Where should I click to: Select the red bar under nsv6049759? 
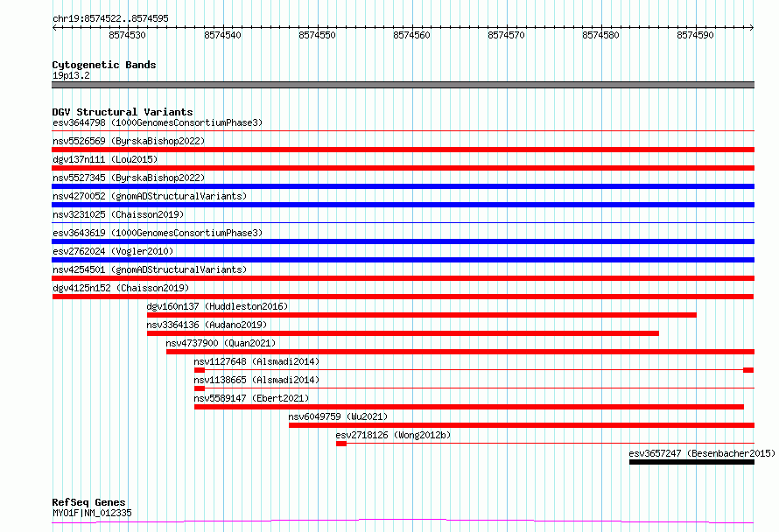[x=522, y=425]
